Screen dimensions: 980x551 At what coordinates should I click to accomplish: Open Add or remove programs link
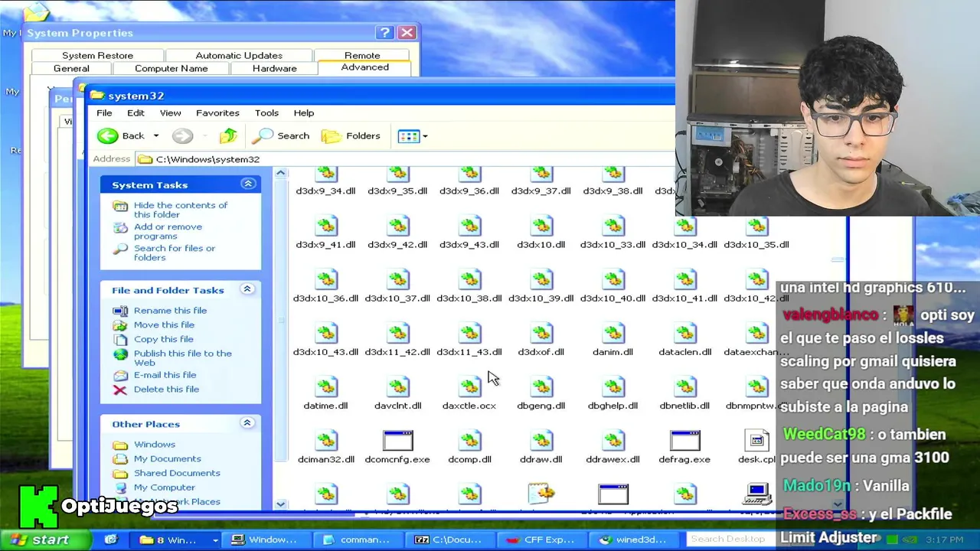point(168,231)
